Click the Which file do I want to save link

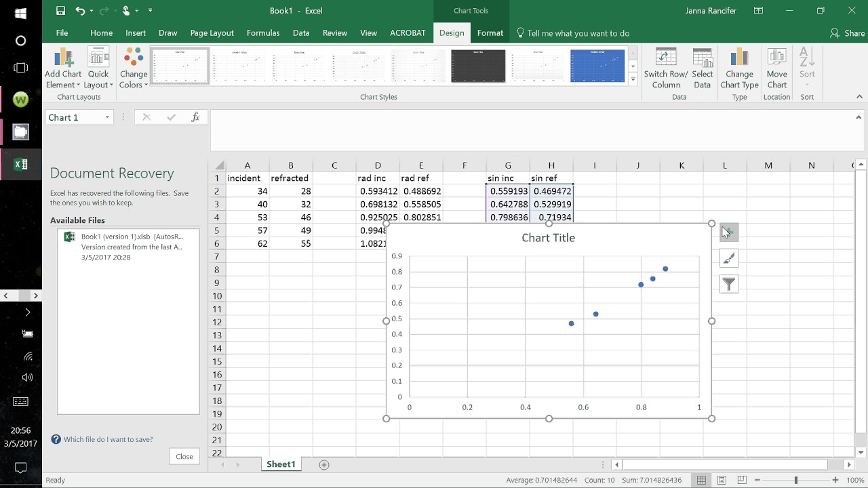pyautogui.click(x=108, y=439)
